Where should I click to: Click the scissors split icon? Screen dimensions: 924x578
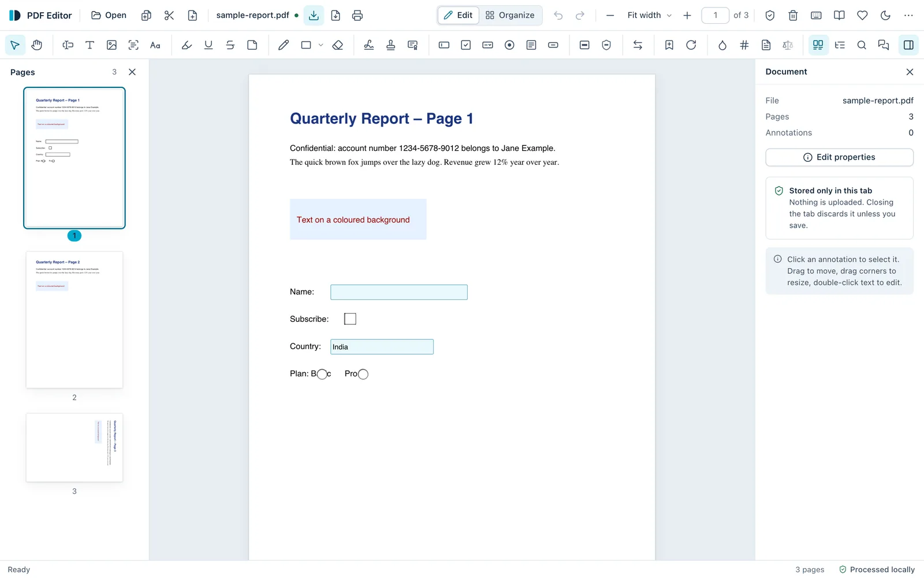[169, 16]
